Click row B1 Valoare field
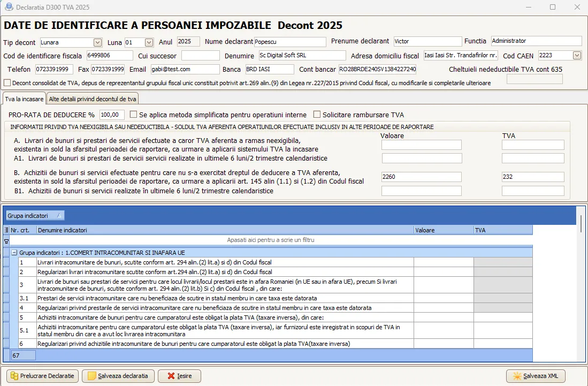The image size is (588, 386). (x=422, y=191)
